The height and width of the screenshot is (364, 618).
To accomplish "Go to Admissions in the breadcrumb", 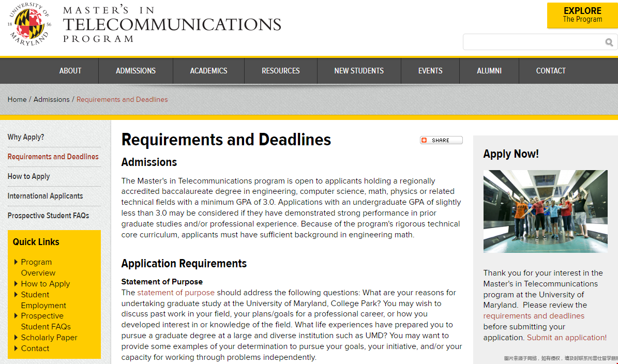I will (51, 100).
